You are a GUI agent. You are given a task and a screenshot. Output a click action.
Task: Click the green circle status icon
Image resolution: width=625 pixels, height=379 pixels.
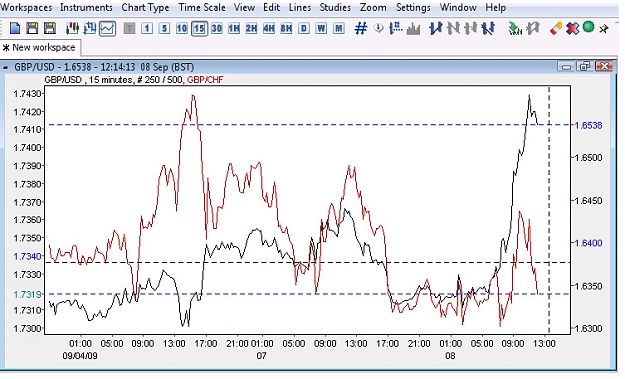[588, 27]
